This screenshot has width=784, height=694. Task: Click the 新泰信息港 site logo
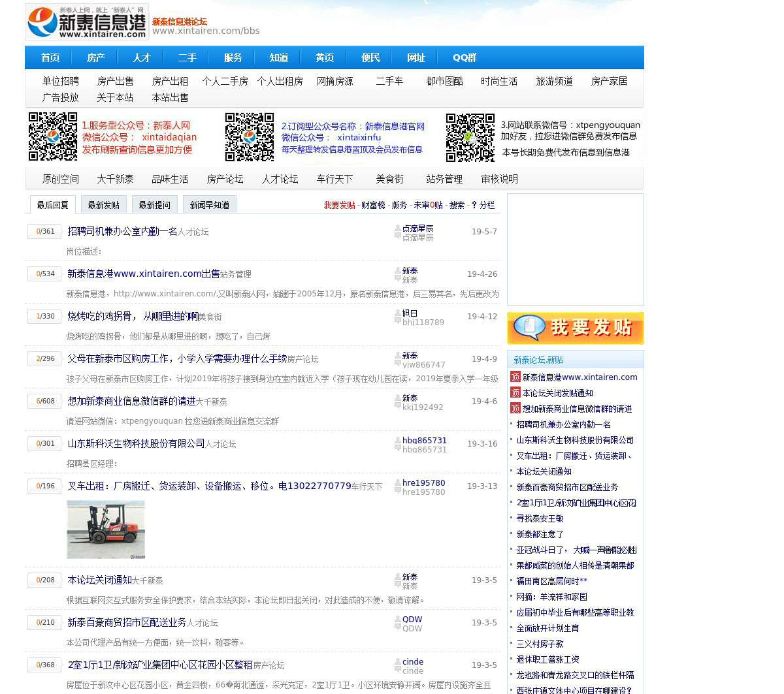pyautogui.click(x=87, y=22)
